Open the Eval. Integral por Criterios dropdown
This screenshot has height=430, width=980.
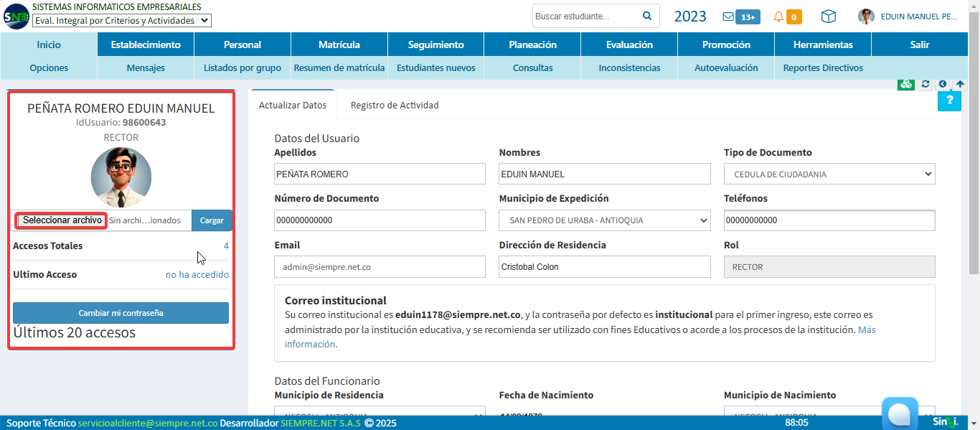[x=122, y=21]
